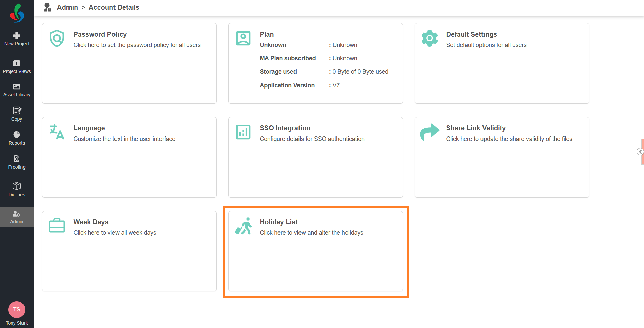
Task: Expand the collapsed right side panel arrow
Action: 640,152
